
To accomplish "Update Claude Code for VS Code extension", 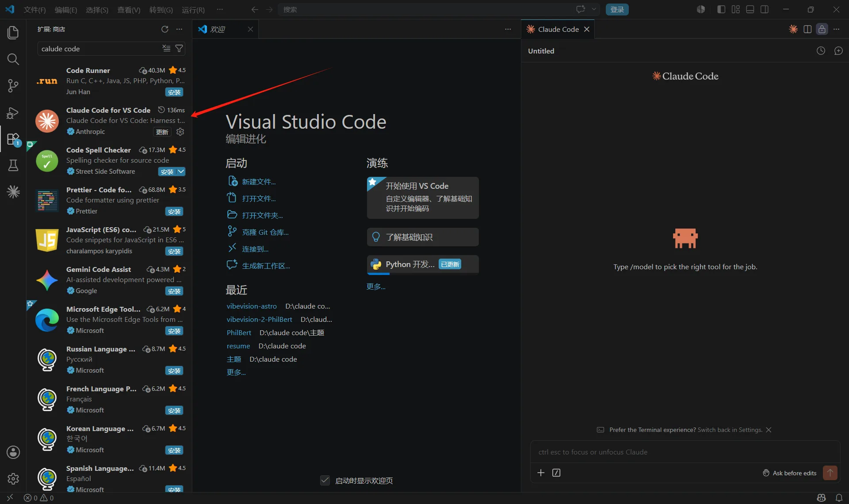I will [162, 132].
